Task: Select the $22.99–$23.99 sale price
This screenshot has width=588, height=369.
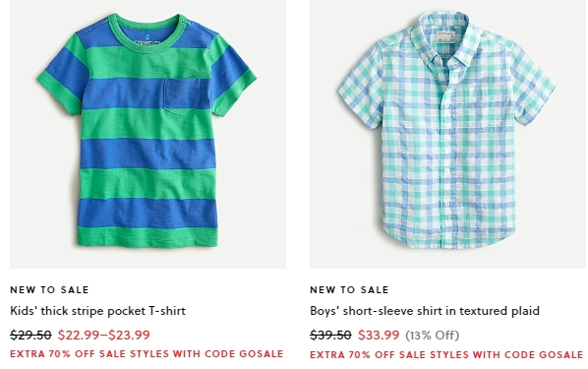Action: tap(104, 335)
